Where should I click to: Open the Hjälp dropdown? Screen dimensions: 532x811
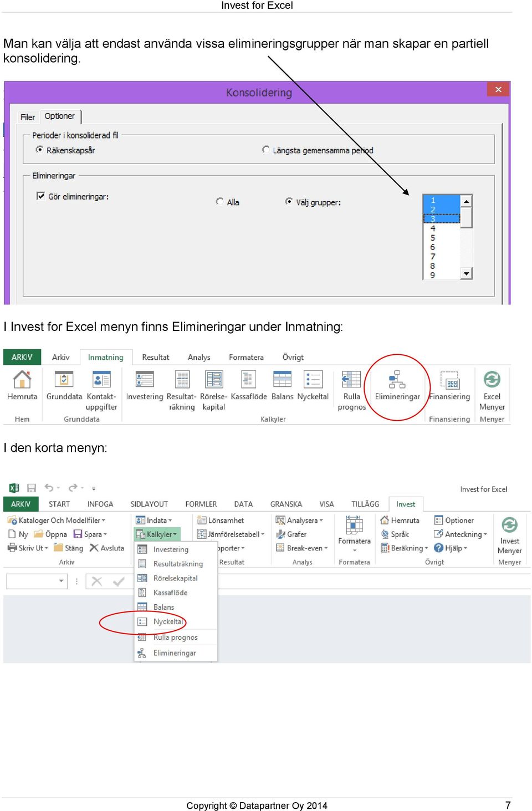point(451,548)
